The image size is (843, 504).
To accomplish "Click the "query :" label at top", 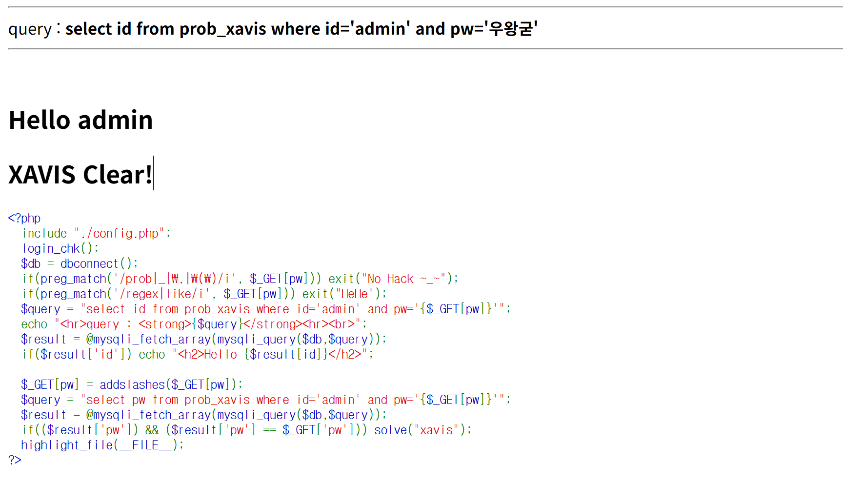I will [34, 29].
